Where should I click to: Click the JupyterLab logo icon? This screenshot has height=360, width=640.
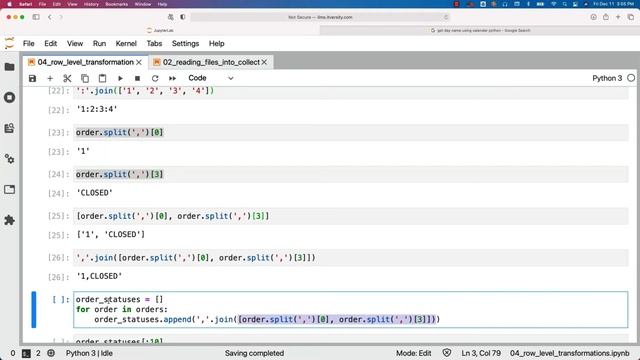coord(9,43)
